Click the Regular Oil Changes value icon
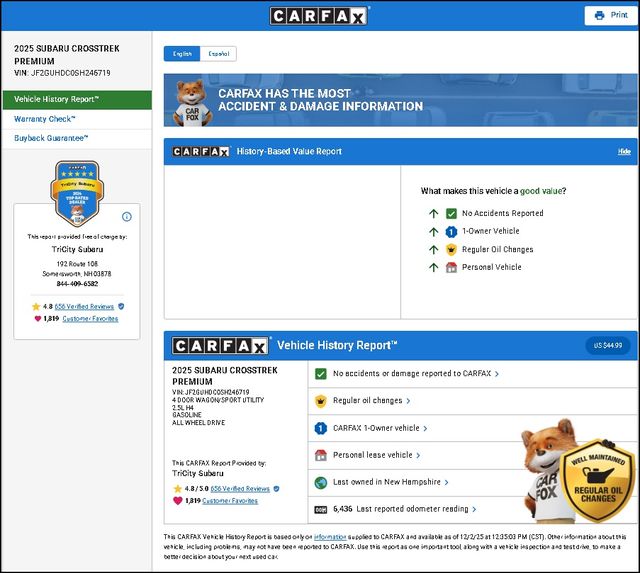Screen dimensions: 640x573 (452, 249)
